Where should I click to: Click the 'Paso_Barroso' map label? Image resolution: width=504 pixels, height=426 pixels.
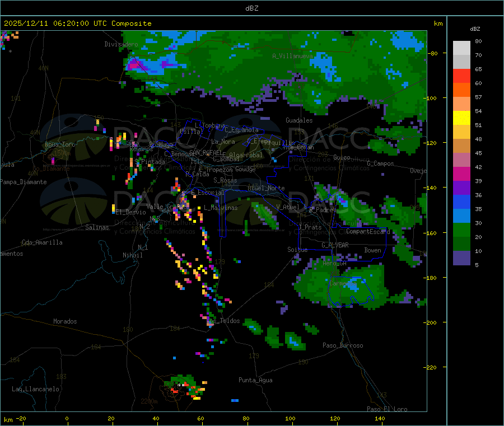(x=343, y=345)
